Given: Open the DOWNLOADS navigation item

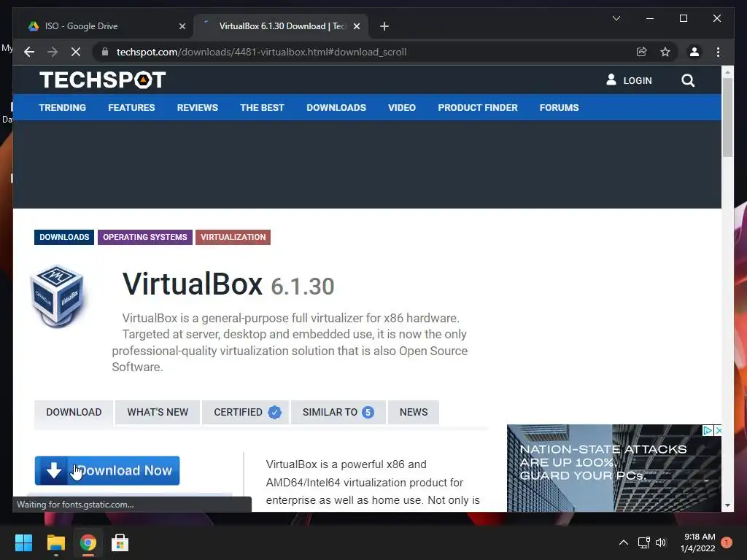Looking at the screenshot, I should 336,108.
